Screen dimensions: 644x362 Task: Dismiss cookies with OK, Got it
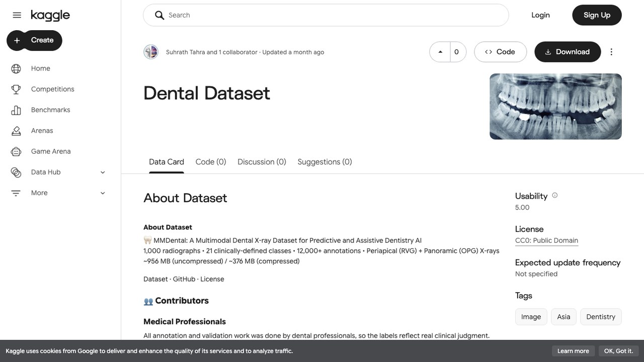pos(618,351)
